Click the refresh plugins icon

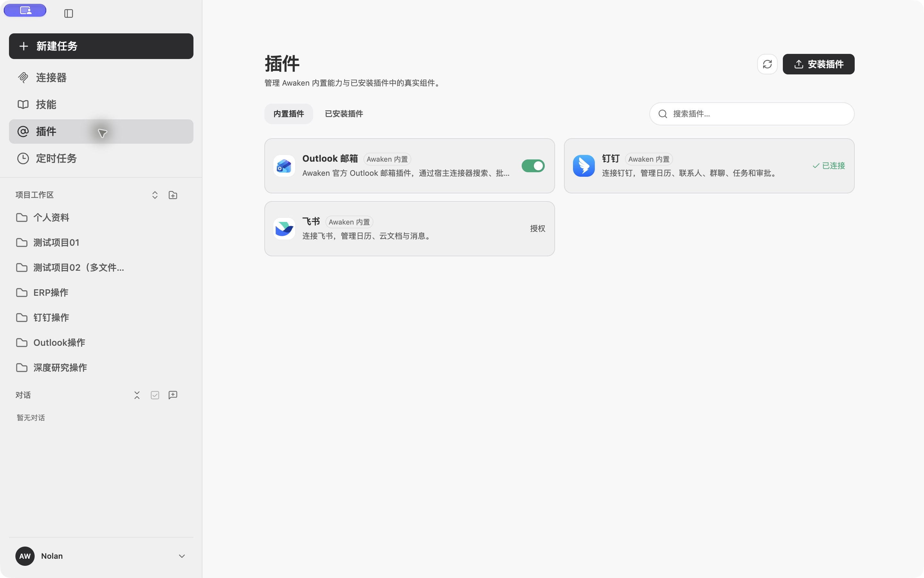coord(767,64)
